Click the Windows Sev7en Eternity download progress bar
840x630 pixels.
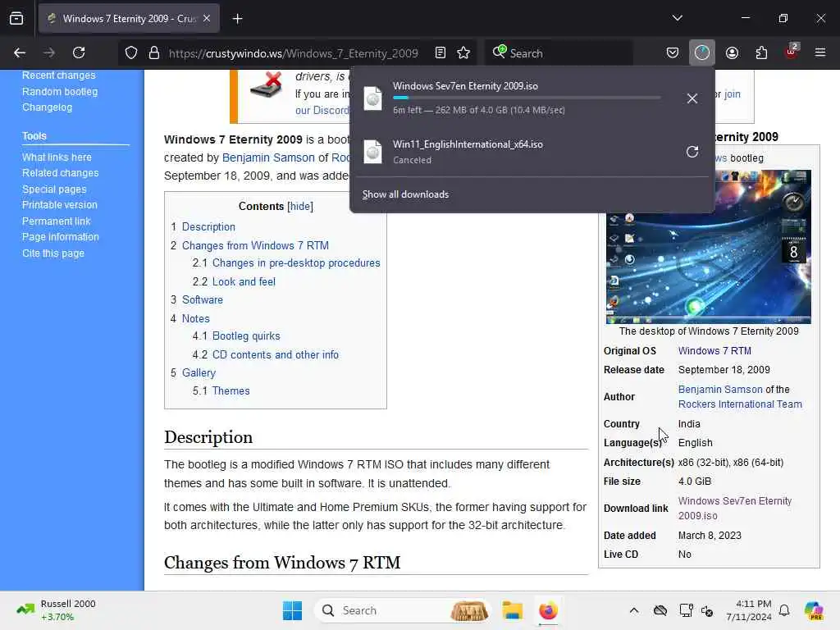(527, 98)
